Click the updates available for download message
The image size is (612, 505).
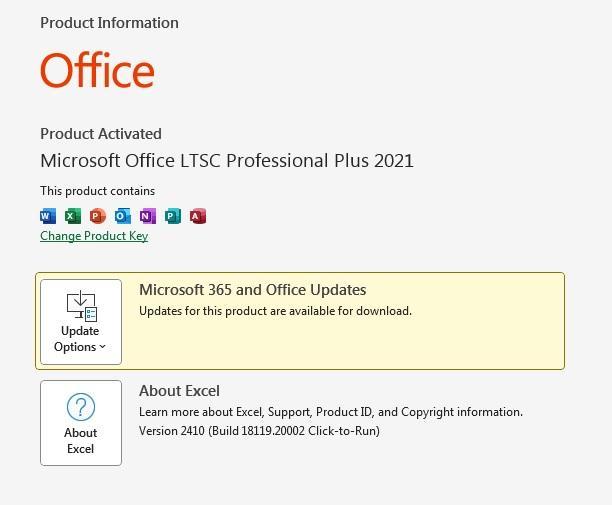point(275,311)
